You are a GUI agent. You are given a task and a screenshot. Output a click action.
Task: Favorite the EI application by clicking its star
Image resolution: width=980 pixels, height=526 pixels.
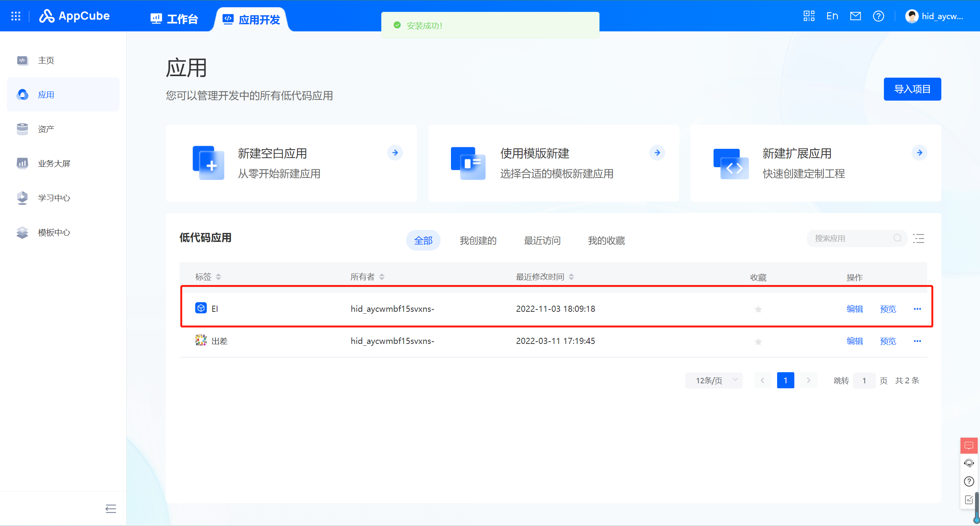tap(758, 309)
